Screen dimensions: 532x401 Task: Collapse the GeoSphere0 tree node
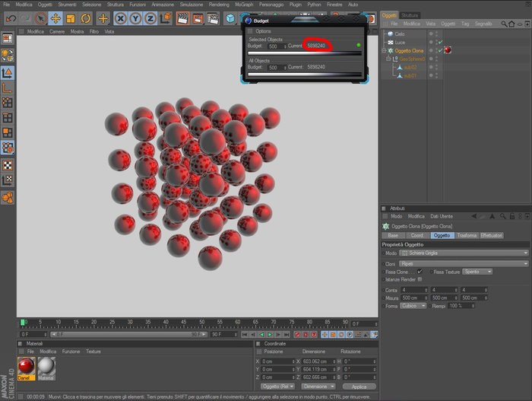click(x=388, y=59)
